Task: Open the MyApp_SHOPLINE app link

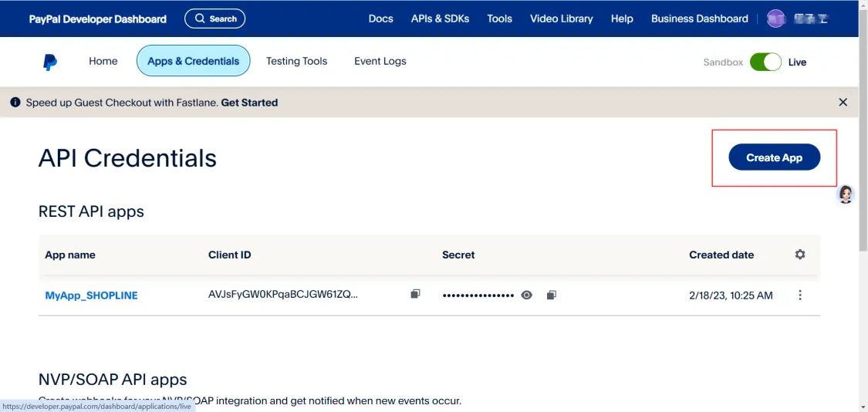Action: pyautogui.click(x=91, y=295)
